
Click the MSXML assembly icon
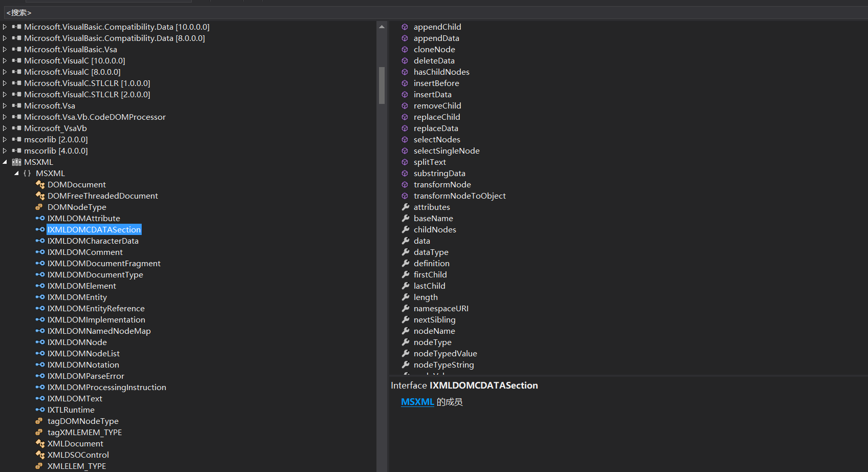(x=16, y=162)
